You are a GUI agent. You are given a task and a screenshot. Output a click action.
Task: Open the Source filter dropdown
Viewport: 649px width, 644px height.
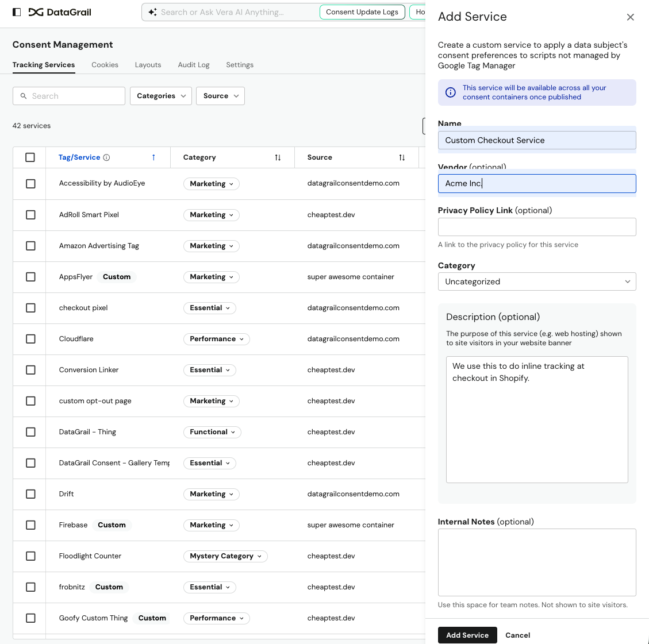220,96
